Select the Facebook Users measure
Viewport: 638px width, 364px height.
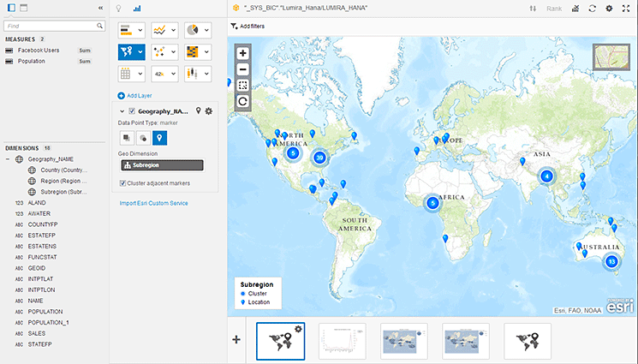coord(39,50)
